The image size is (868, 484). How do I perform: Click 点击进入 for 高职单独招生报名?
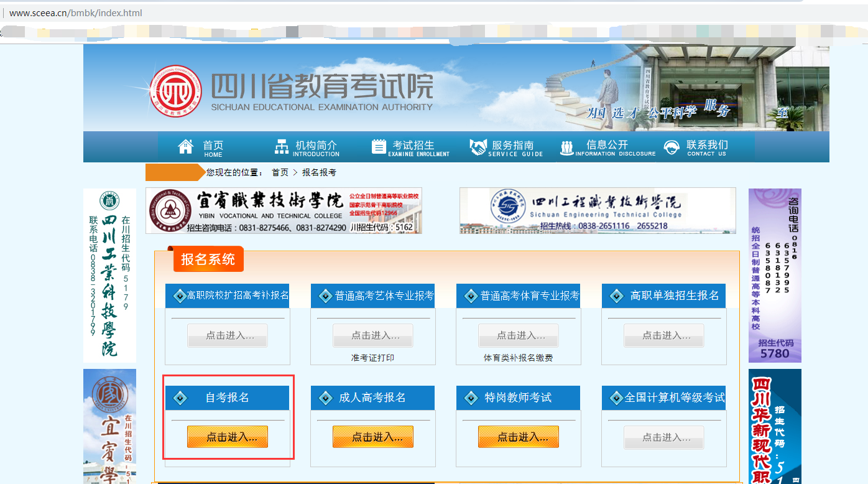pos(663,335)
